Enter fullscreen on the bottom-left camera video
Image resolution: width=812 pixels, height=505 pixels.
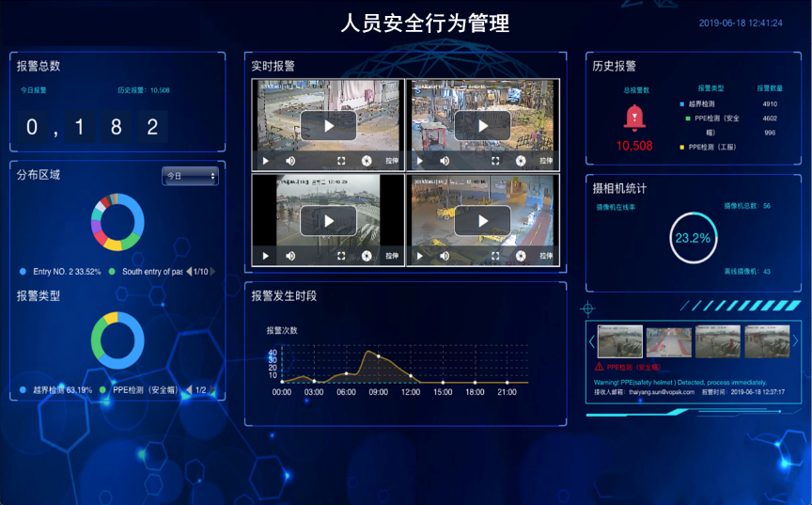coord(340,255)
